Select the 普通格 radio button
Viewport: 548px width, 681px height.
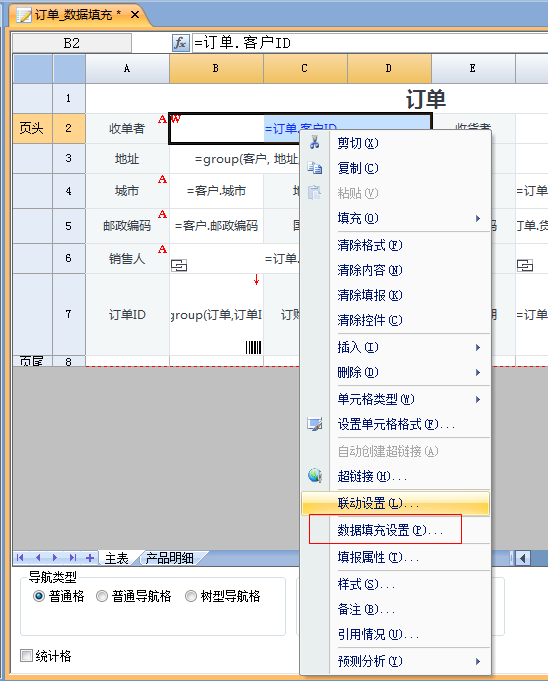[39, 596]
